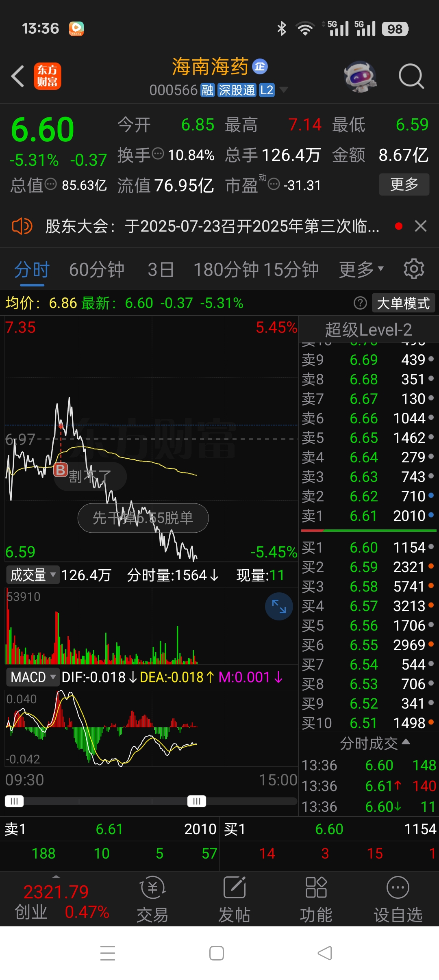
Task: Tap the L2 level badge
Action: (267, 90)
